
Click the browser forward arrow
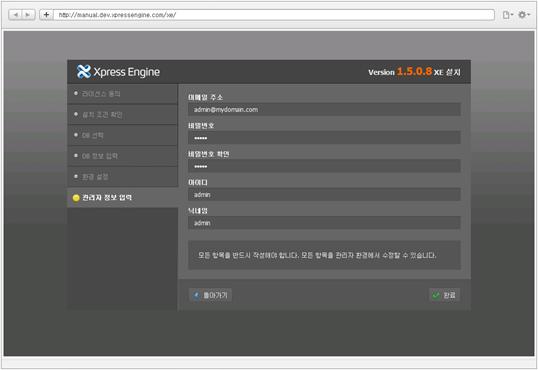tap(28, 15)
